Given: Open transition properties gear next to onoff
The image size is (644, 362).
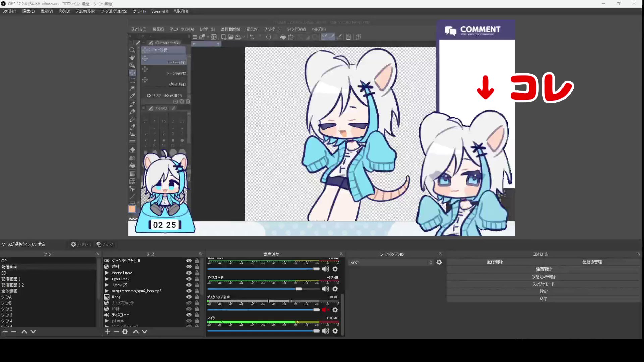Looking at the screenshot, I should (x=439, y=262).
